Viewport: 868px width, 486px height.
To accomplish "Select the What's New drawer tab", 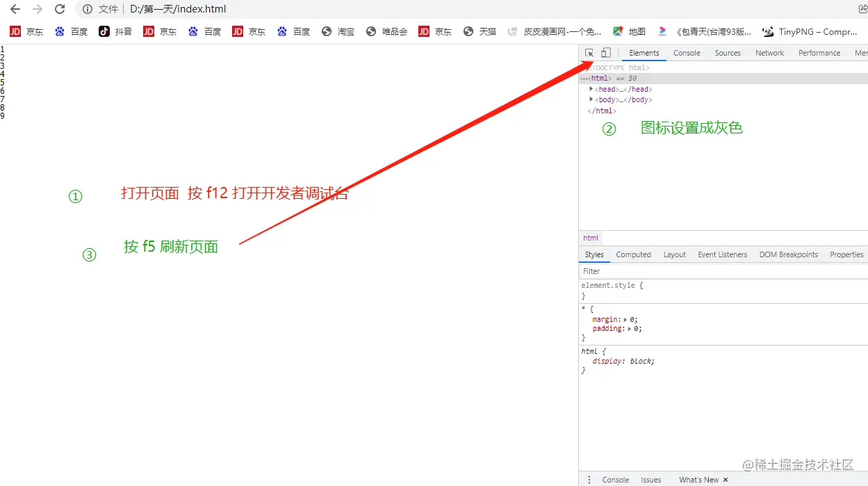I will [698, 480].
